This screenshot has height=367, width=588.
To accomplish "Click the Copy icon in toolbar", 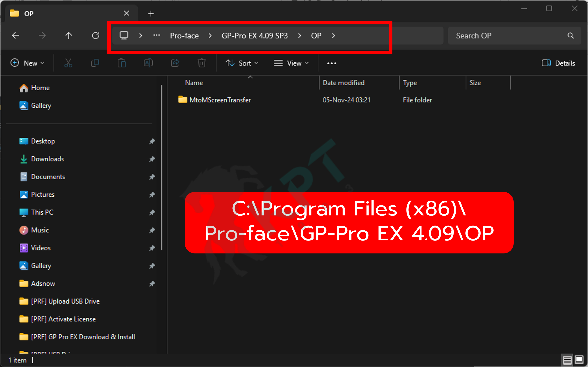I will [95, 63].
